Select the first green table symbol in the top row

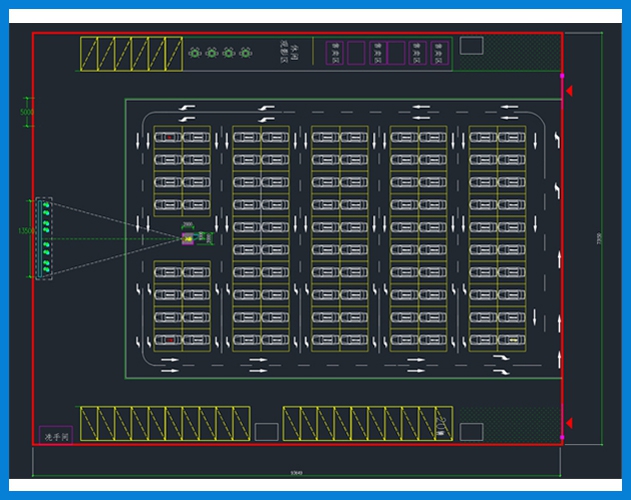click(195, 53)
